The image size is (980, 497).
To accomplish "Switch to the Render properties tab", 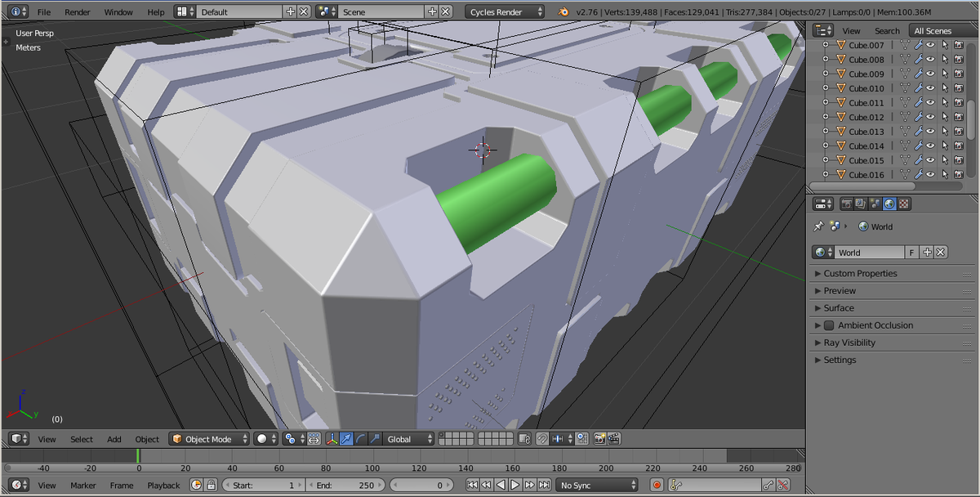I will click(847, 204).
